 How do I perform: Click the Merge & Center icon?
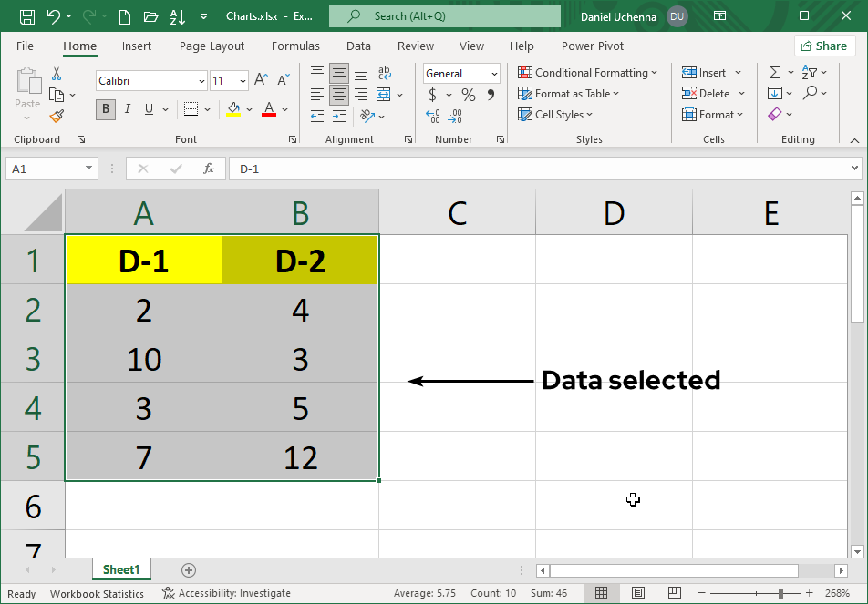coord(384,95)
